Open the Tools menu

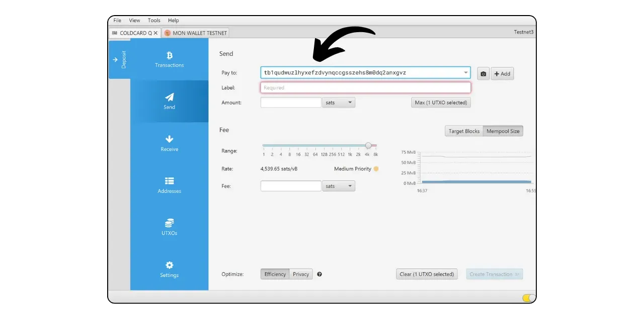154,21
